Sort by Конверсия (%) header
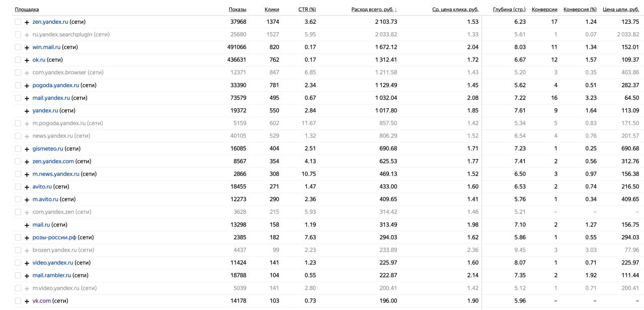Screen dimensions: 644x310 point(580,10)
